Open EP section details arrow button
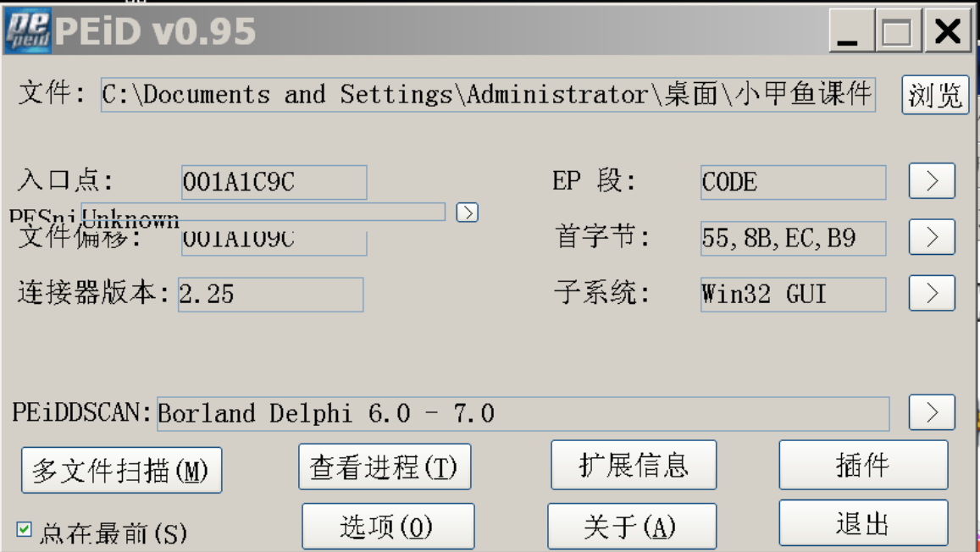The width and height of the screenshot is (980, 552). [932, 181]
